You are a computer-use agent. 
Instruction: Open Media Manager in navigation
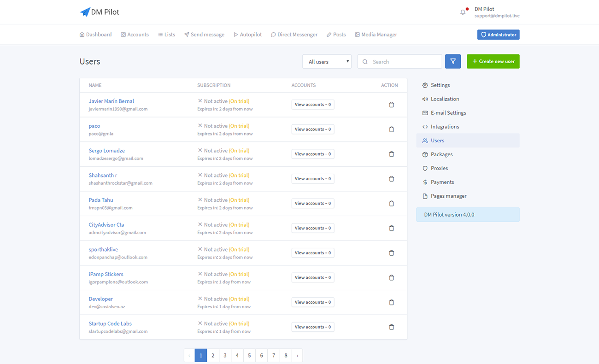[x=376, y=35]
